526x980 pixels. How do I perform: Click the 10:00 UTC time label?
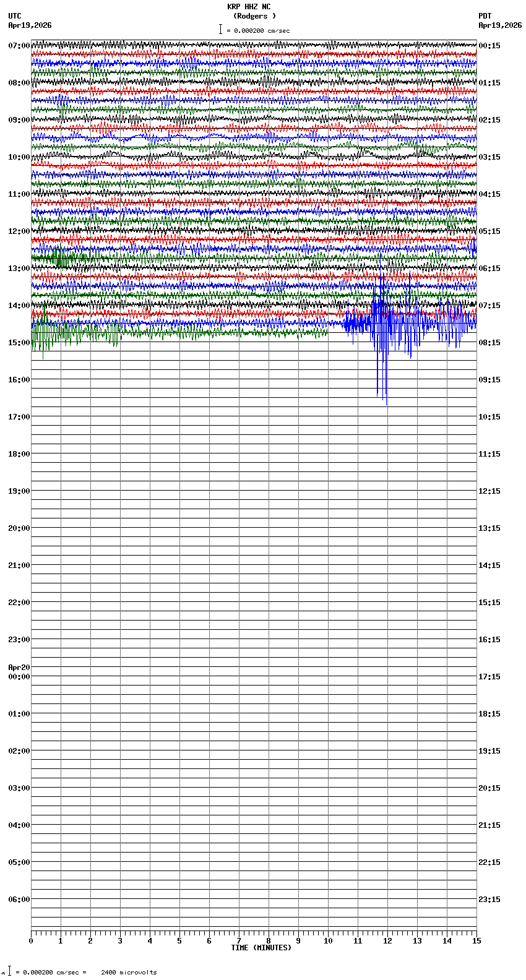click(x=19, y=157)
